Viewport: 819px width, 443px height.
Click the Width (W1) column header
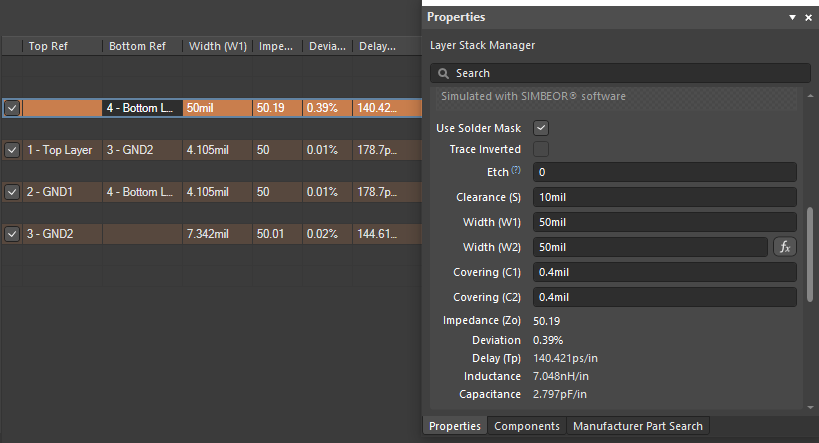217,46
